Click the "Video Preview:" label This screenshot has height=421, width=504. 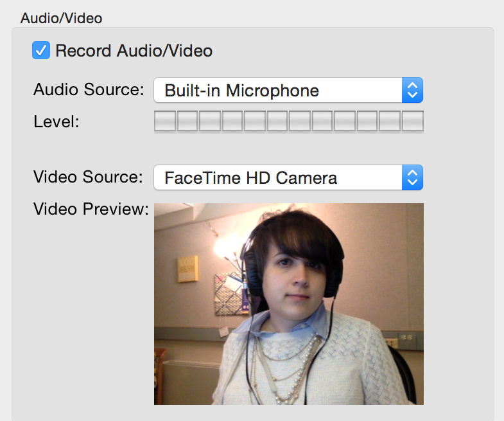pyautogui.click(x=91, y=210)
